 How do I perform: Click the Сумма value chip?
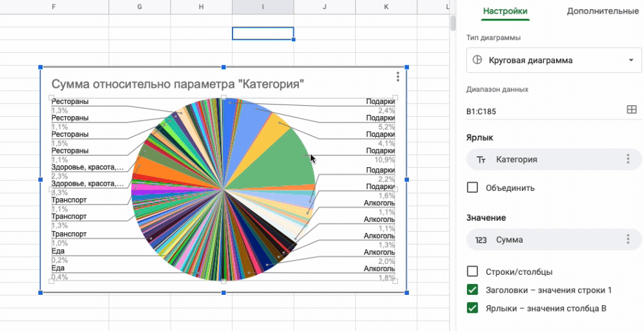pyautogui.click(x=554, y=239)
